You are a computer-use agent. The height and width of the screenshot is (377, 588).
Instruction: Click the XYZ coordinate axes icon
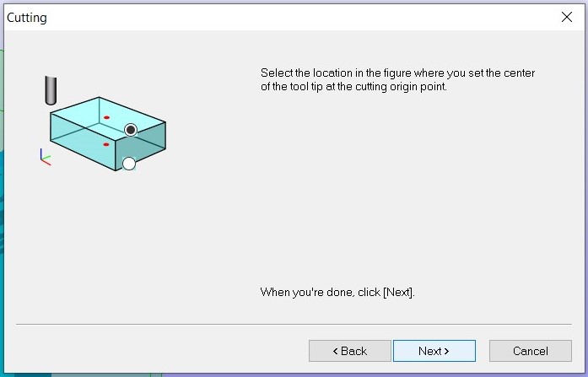coord(45,158)
